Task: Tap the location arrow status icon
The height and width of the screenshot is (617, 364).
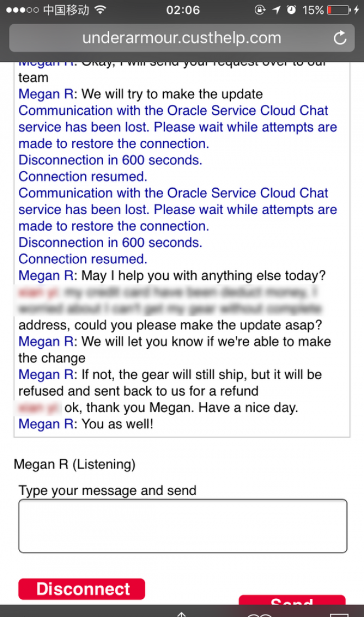Action: (276, 9)
